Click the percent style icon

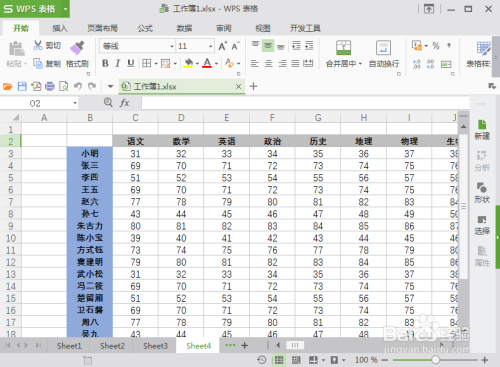pos(436,46)
